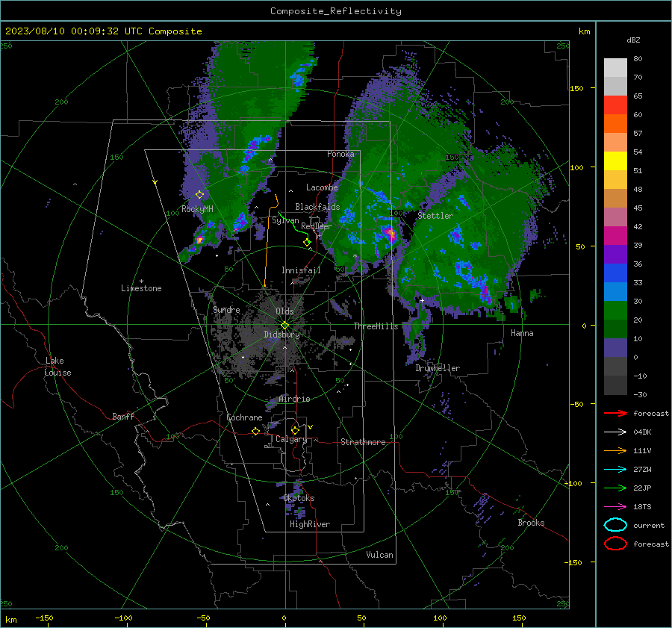Click the white plus marker northwest of Drumheller
Screen dimensions: 672x628
pyautogui.click(x=422, y=300)
